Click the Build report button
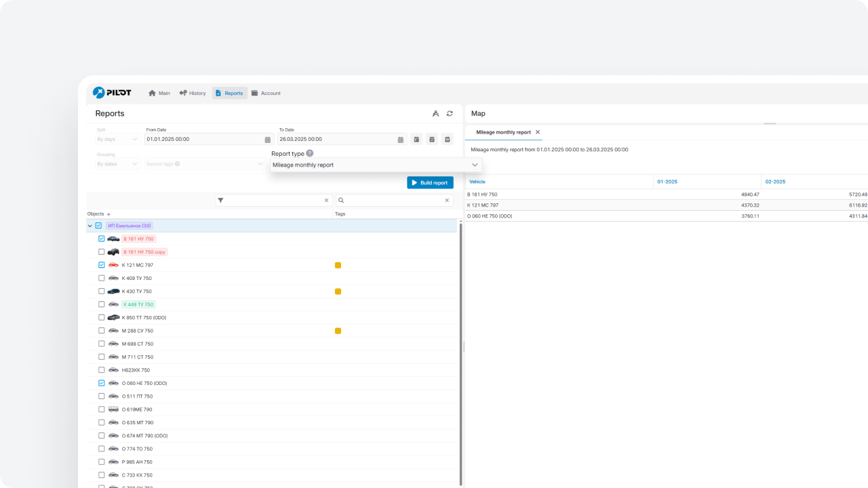The height and width of the screenshot is (488, 868). point(430,183)
